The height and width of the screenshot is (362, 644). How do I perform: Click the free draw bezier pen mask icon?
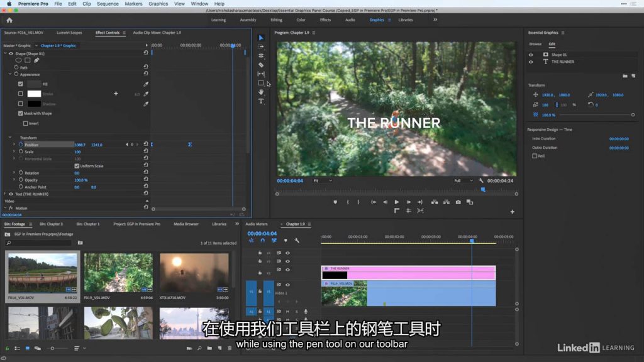point(36,60)
